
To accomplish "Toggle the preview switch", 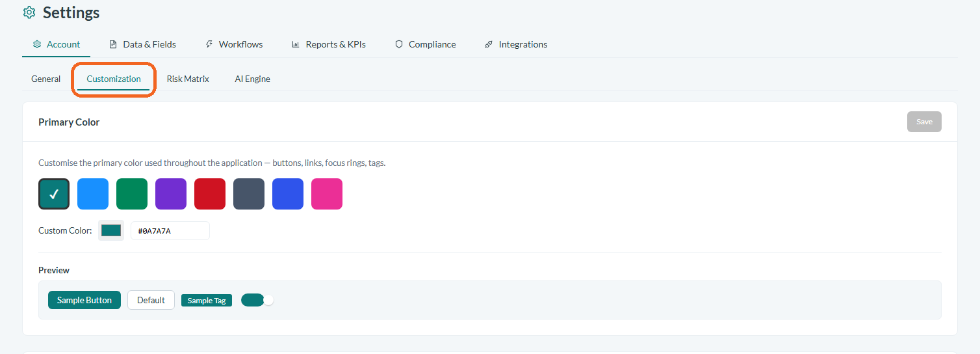I will (x=257, y=300).
